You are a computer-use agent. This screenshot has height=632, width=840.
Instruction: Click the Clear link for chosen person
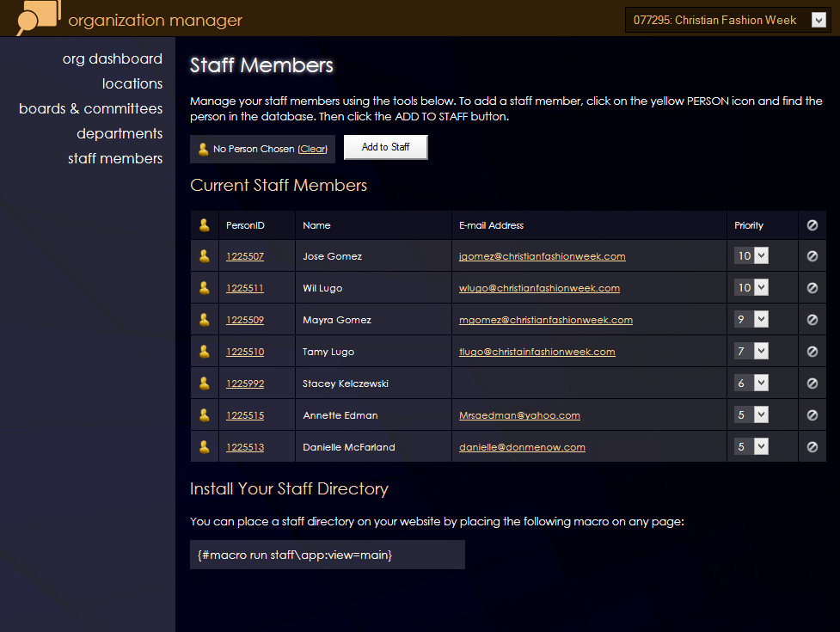click(x=312, y=149)
